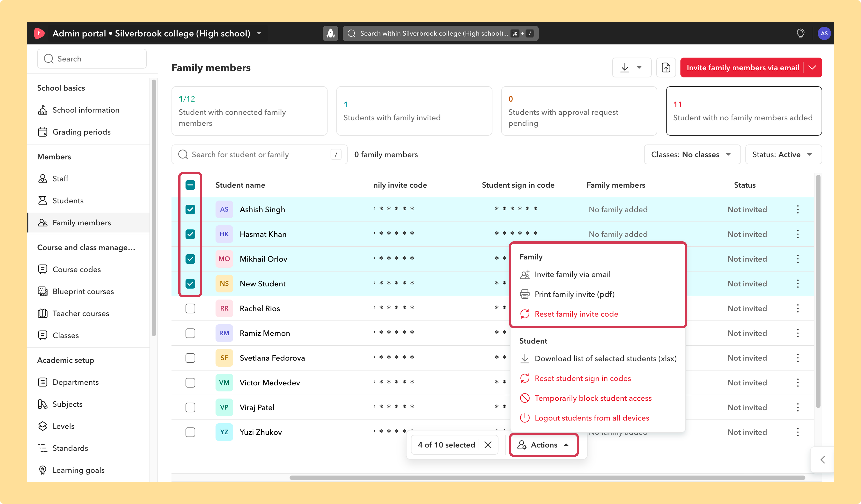
Task: Choose Temporarily block student access
Action: (x=586, y=398)
